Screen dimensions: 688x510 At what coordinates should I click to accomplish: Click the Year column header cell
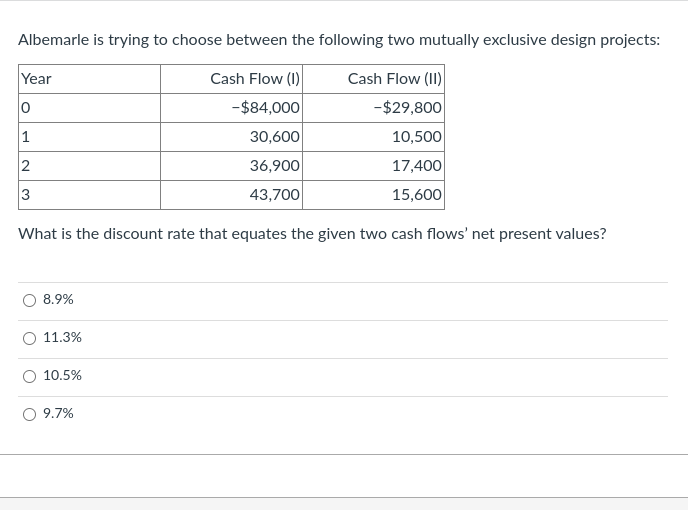(x=90, y=79)
